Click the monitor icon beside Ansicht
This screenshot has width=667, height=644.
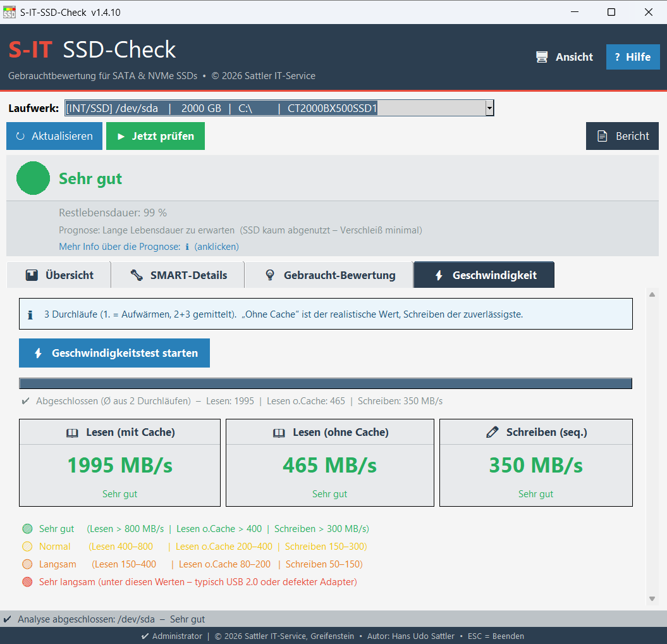tap(542, 57)
